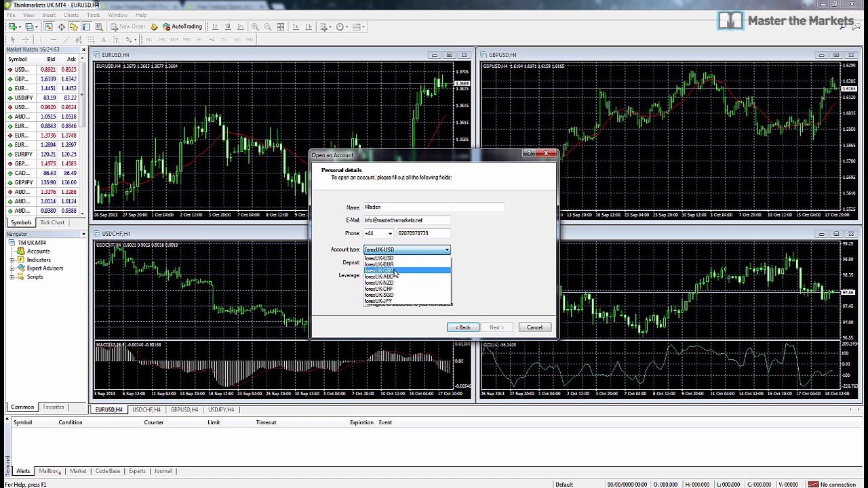Switch to bar chart icon
This screenshot has height=488, width=868.
215,27
